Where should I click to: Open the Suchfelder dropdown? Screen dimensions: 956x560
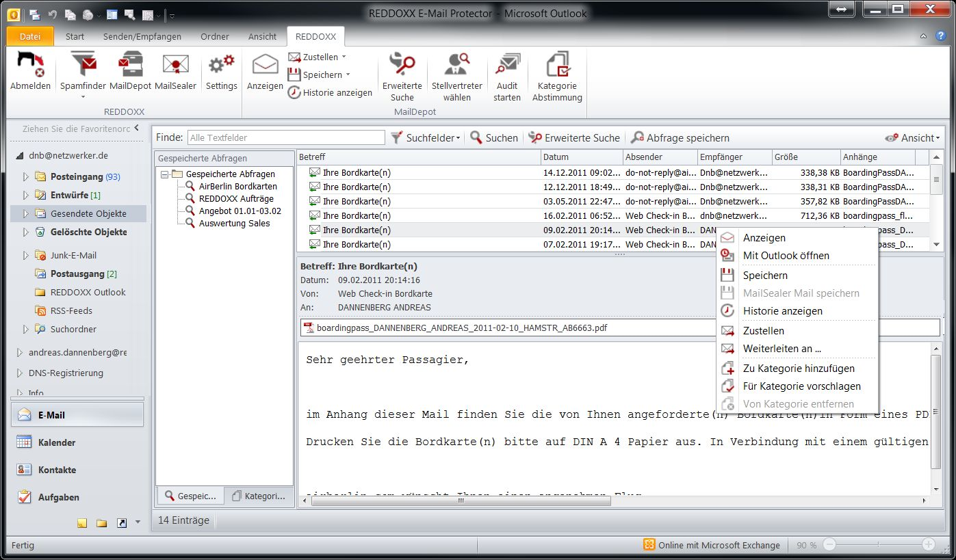coord(425,137)
